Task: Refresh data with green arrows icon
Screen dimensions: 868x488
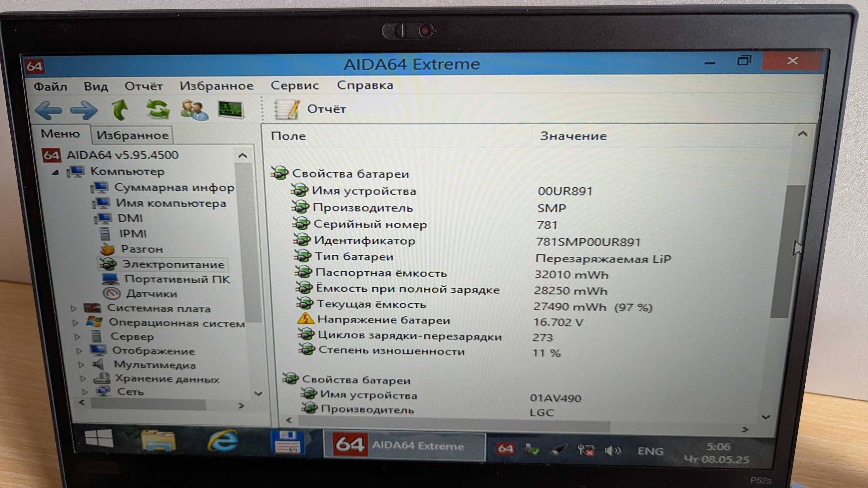Action: pos(158,110)
